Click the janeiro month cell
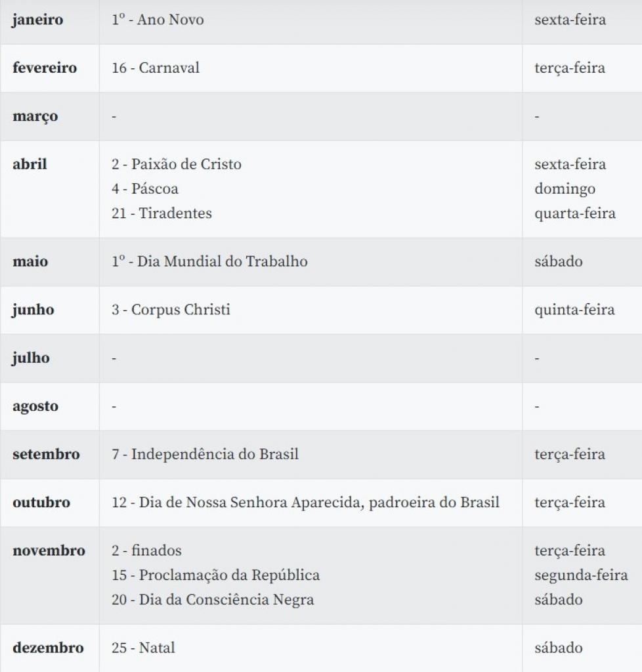642x672 pixels. click(x=38, y=20)
